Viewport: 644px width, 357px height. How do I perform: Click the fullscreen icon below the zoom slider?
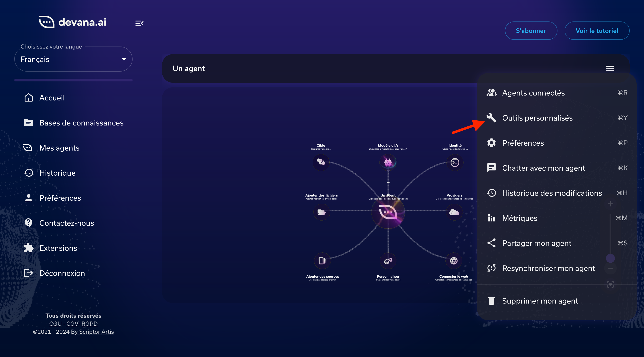(610, 284)
